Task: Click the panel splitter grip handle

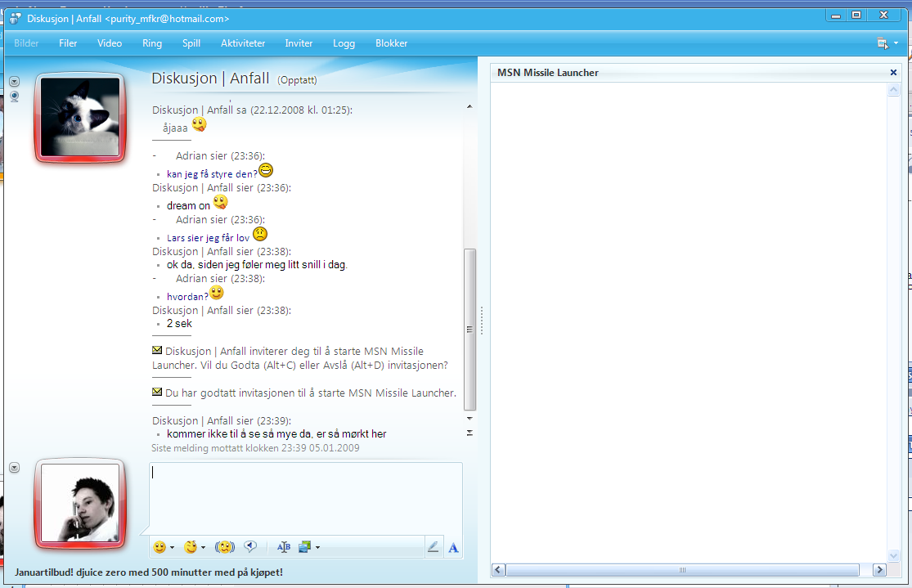Action: point(482,320)
